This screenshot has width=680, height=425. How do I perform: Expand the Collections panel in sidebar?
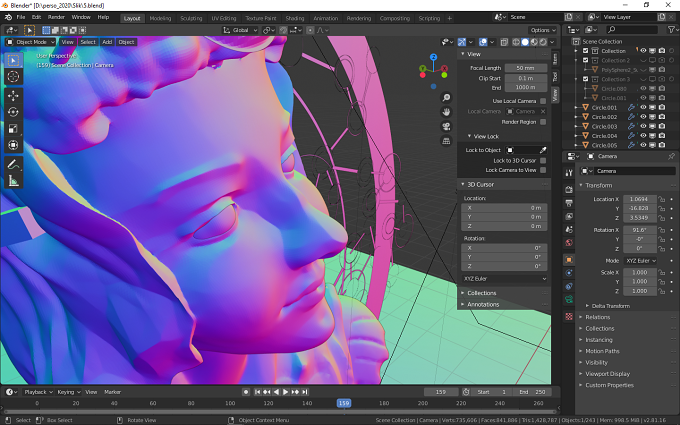point(481,293)
